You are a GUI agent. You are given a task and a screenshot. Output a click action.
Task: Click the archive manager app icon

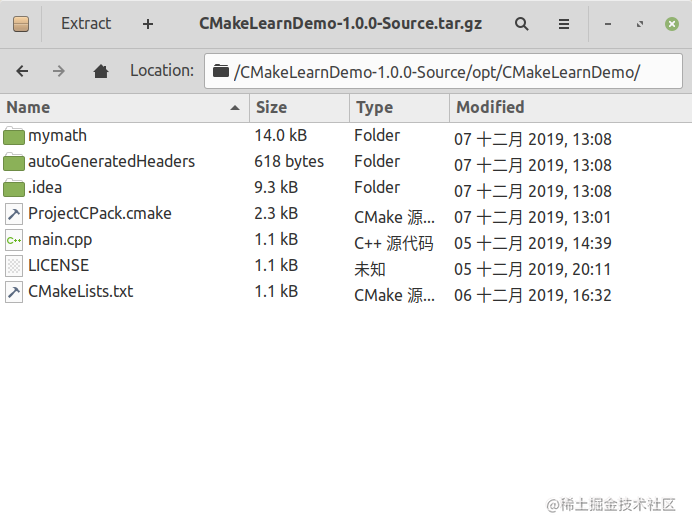21,24
